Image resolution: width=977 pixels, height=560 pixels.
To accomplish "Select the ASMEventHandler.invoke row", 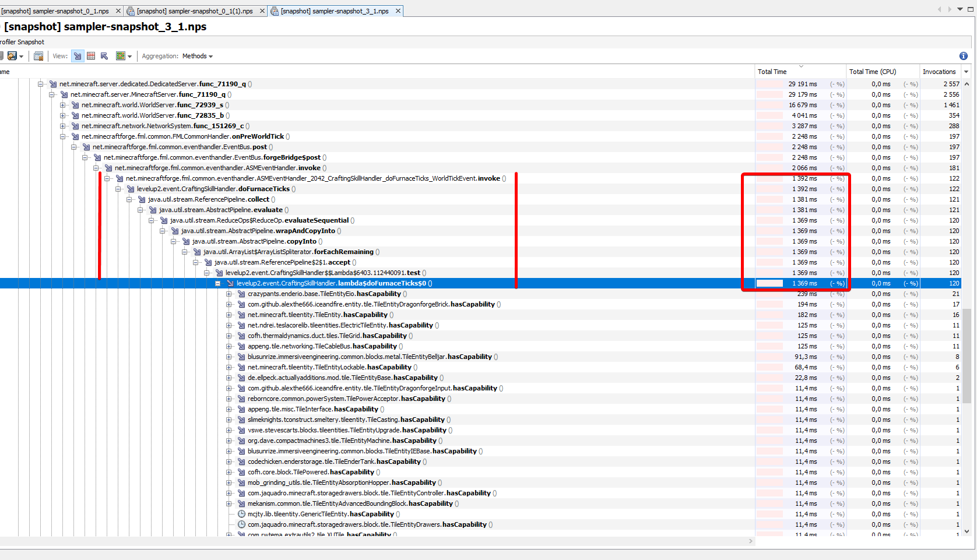I will tap(480, 168).
